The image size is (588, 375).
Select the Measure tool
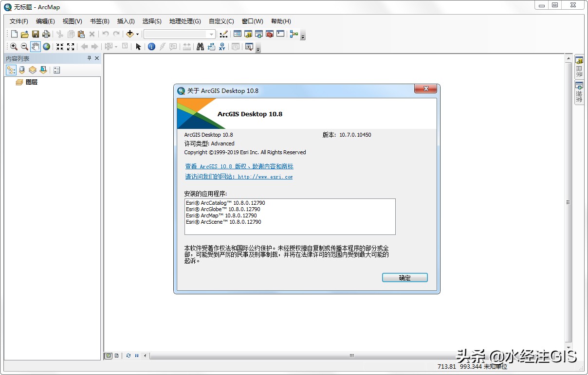[x=186, y=47]
